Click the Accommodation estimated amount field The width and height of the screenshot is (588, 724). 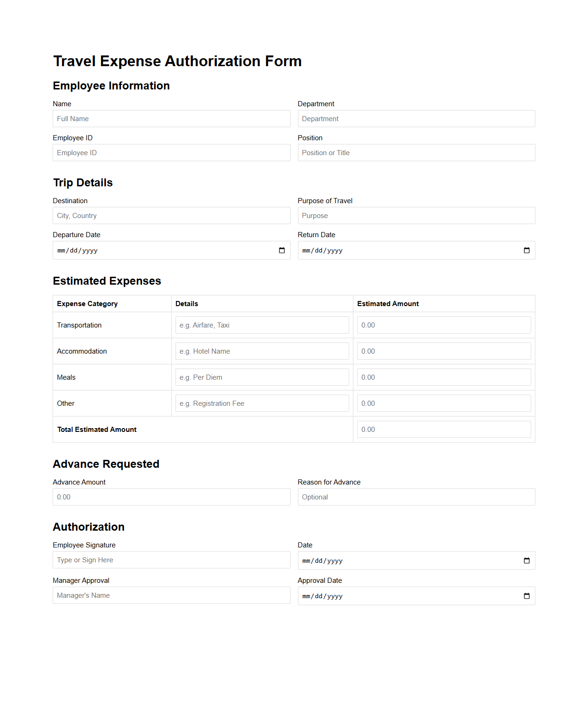pyautogui.click(x=444, y=351)
